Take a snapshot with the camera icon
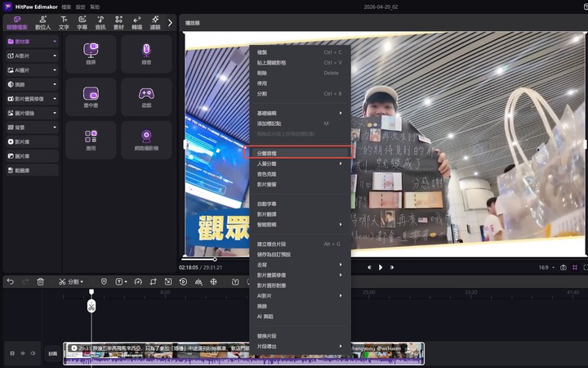 [x=563, y=267]
